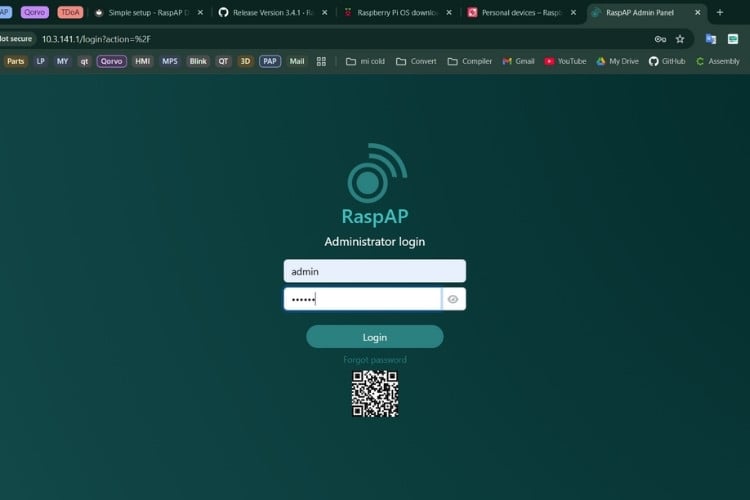Open a new browser tab
The image size is (750, 500).
[720, 12]
